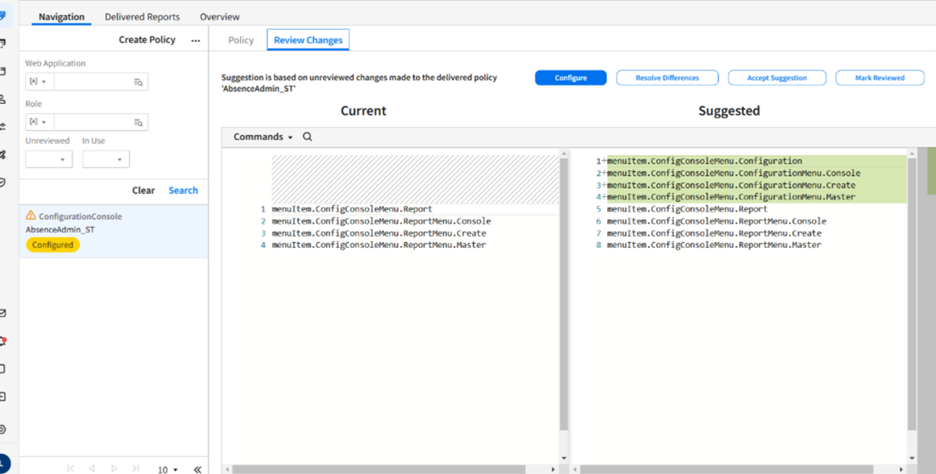
Task: Open the Web Application operator selector
Action: pos(38,82)
